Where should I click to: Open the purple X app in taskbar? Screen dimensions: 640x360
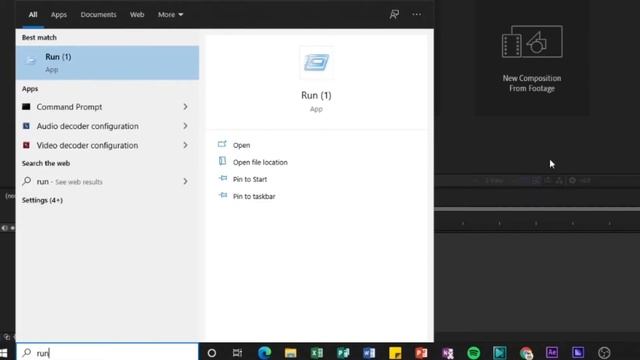tap(448, 353)
